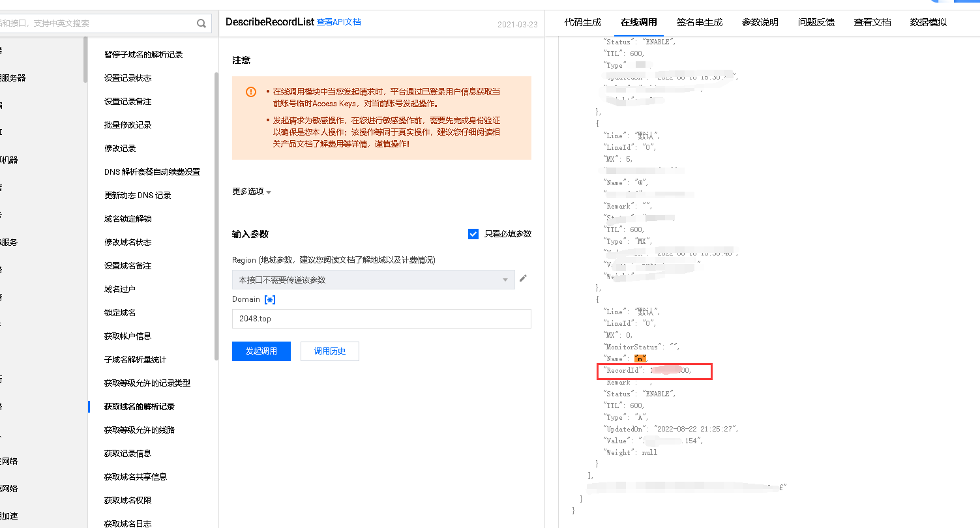Open the 签名串生成 tab
The height and width of the screenshot is (528, 980).
point(700,22)
